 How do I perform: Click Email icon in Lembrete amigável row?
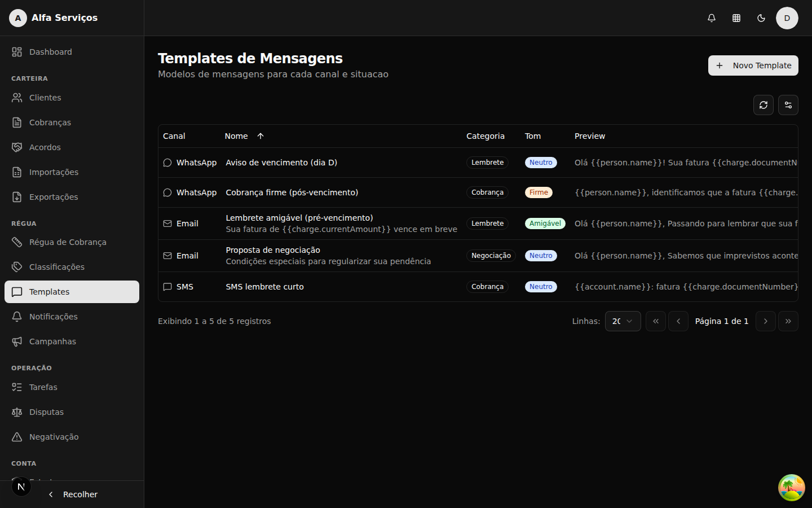point(167,224)
